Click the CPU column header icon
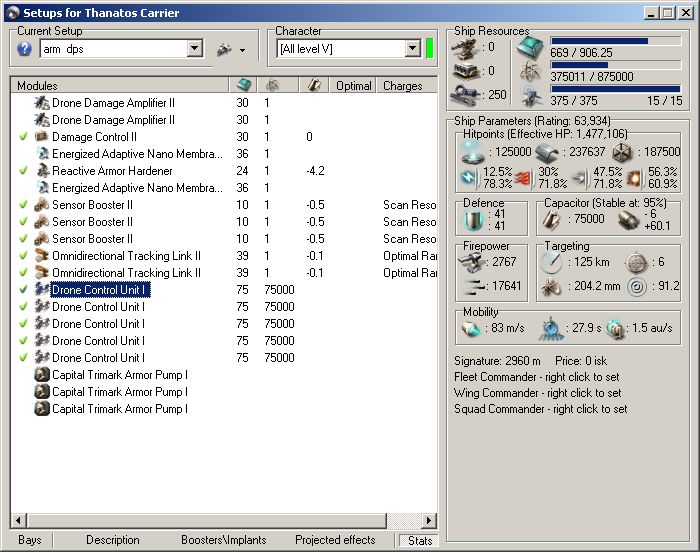Viewport: 700px width, 552px height. point(243,86)
